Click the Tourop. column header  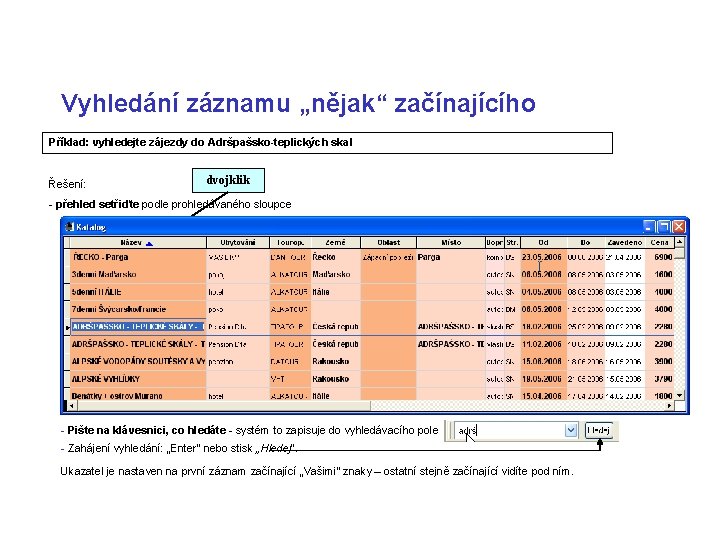tap(290, 242)
